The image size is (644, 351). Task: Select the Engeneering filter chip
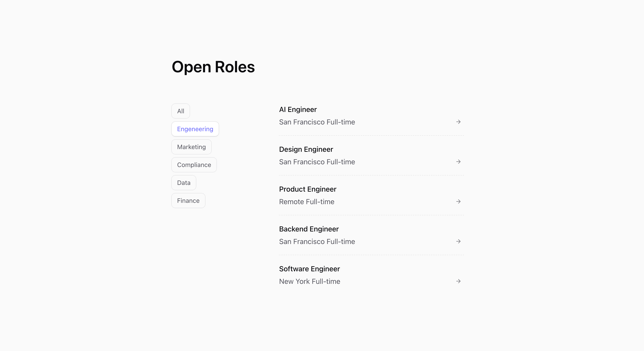pyautogui.click(x=195, y=129)
